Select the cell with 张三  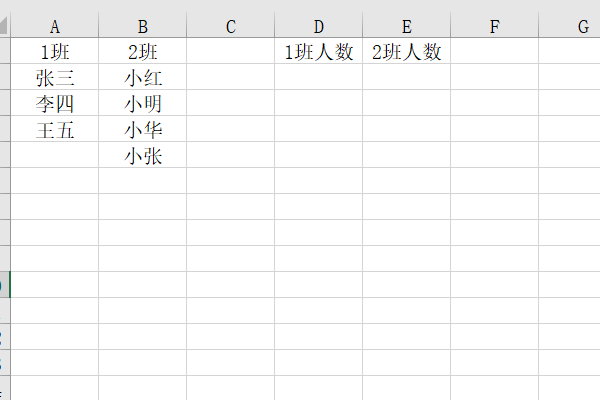tap(54, 79)
